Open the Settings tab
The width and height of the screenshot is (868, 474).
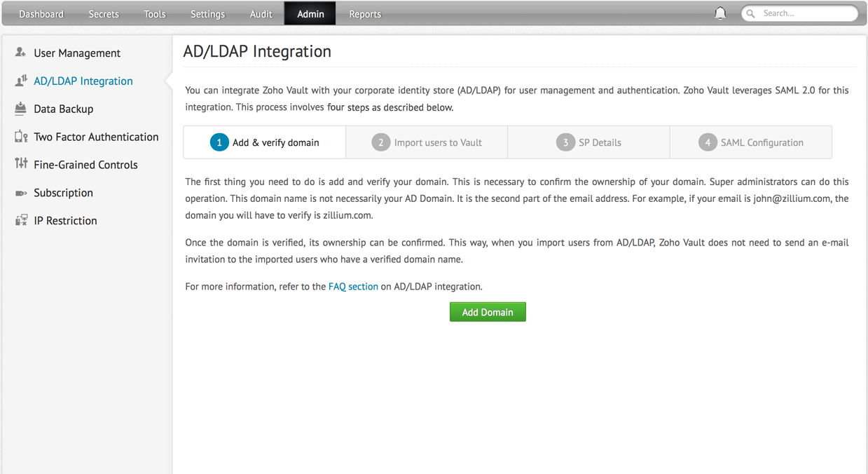pyautogui.click(x=208, y=13)
